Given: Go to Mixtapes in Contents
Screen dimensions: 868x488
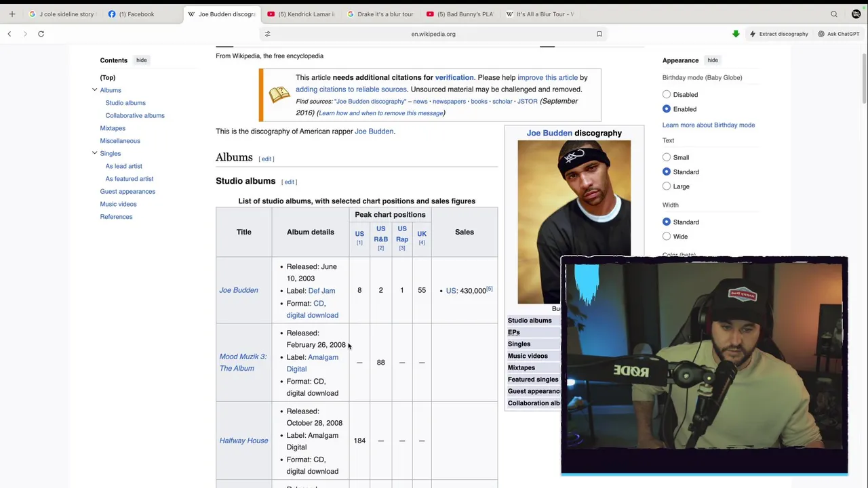Looking at the screenshot, I should point(113,128).
